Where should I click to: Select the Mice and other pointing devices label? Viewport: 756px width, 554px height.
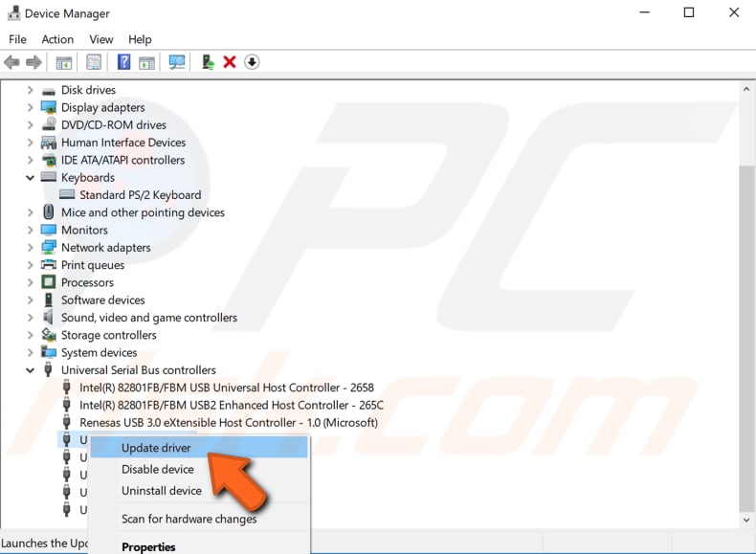143,212
